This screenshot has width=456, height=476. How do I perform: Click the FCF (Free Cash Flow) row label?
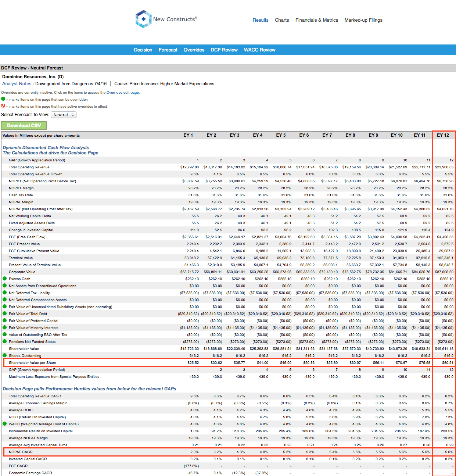tap(27, 237)
